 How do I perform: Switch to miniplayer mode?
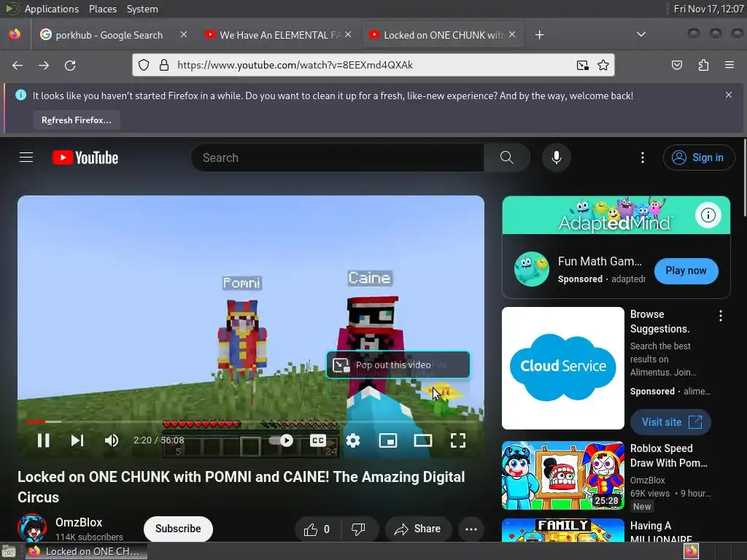click(388, 440)
